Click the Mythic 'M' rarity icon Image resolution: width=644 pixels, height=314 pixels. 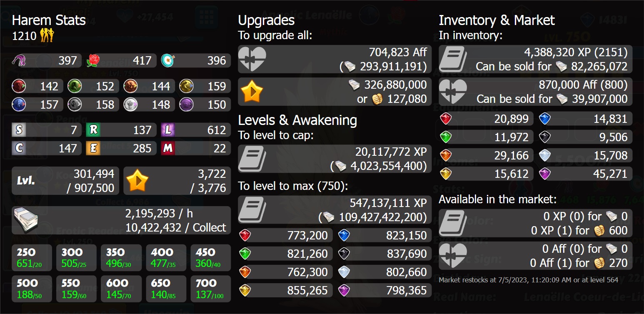coord(167,148)
